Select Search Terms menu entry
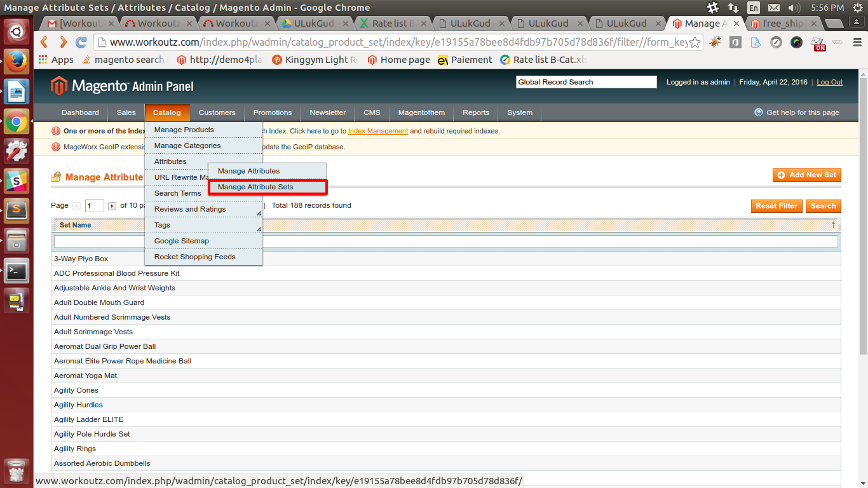868x488 pixels. click(178, 193)
